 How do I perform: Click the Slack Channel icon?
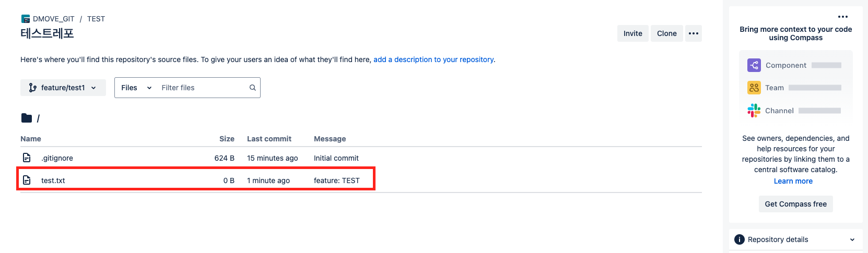pos(754,111)
